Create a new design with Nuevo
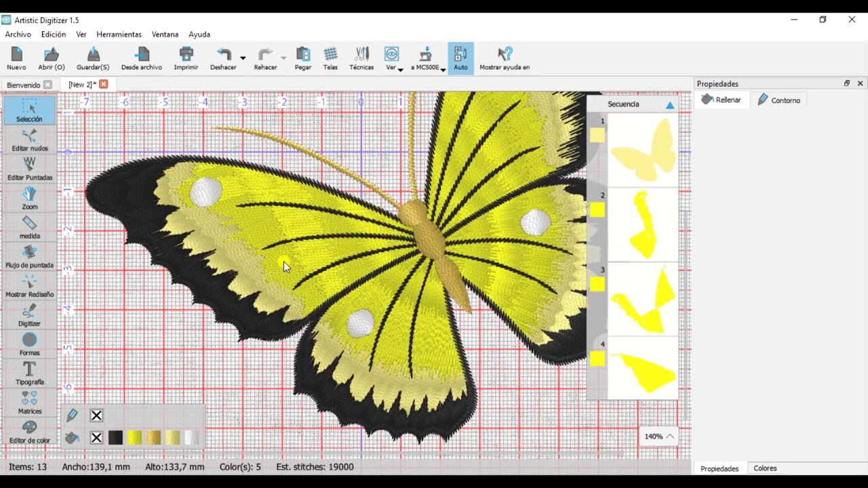The image size is (868, 488). pyautogui.click(x=16, y=58)
